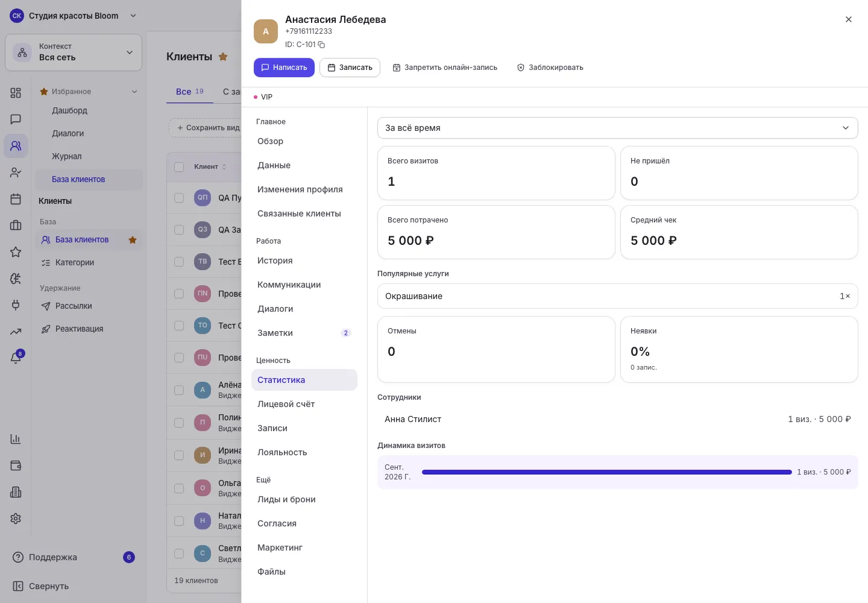
Task: Open the Окрашивание popular service row
Action: pyautogui.click(x=617, y=296)
